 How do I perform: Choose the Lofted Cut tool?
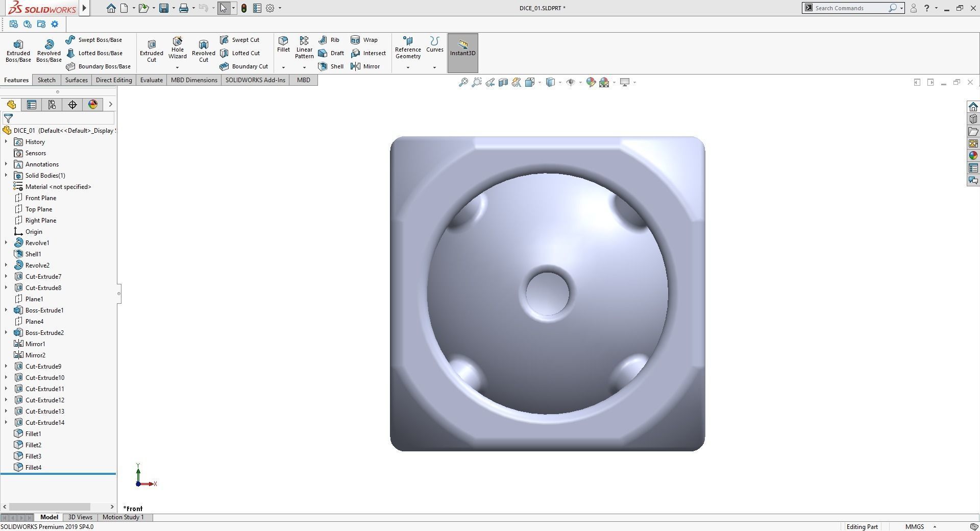[x=240, y=53]
